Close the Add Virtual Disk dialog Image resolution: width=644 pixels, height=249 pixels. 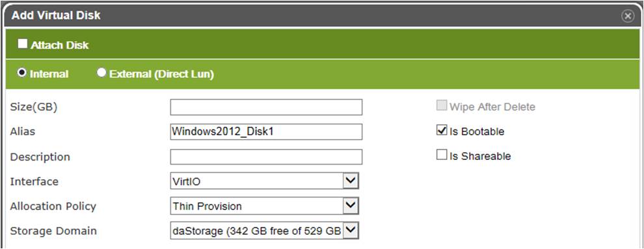pyautogui.click(x=628, y=16)
